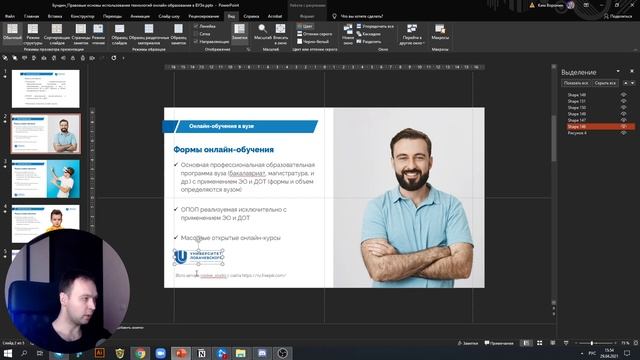Open OBS Studio from the taskbar

pyautogui.click(x=282, y=353)
